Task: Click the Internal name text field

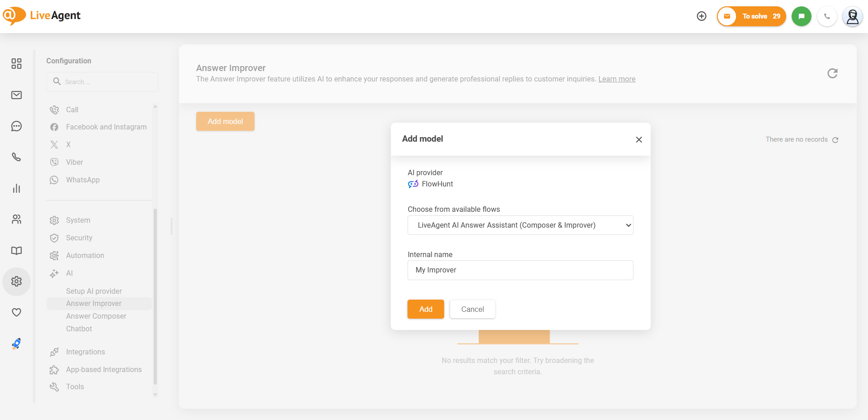Action: [520, 270]
